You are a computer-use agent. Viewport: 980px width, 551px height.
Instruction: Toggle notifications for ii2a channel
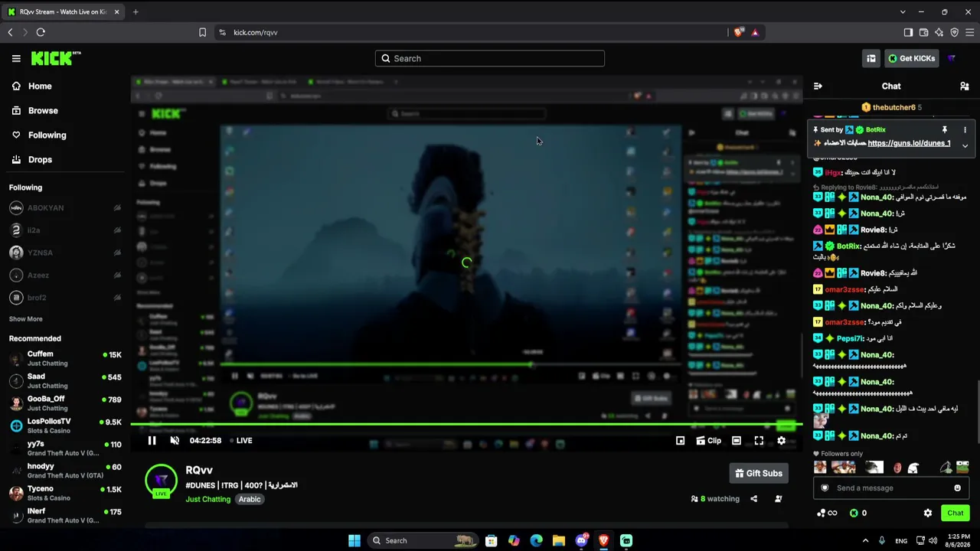117,230
